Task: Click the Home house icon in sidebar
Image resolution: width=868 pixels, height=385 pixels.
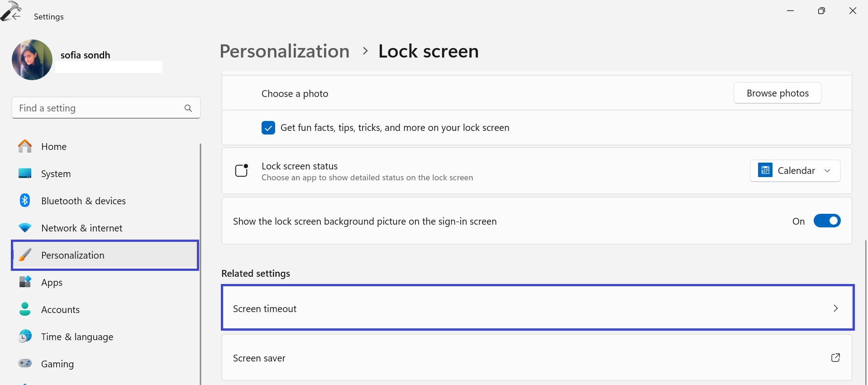Action: [x=25, y=146]
